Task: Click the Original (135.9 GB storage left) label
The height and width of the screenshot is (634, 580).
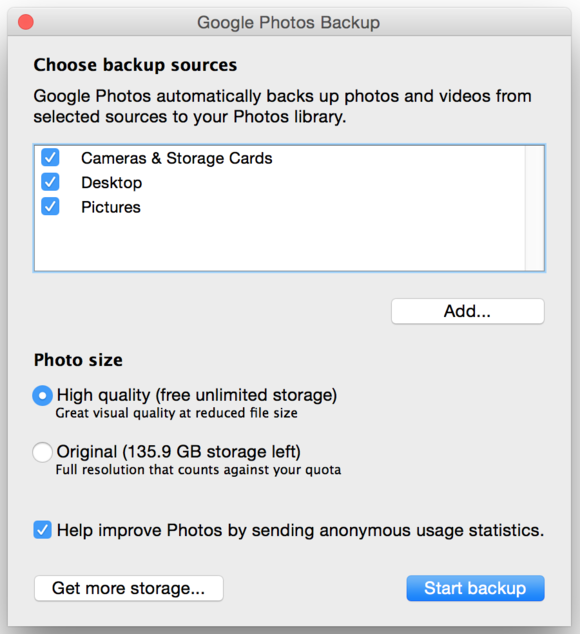Action: click(179, 452)
